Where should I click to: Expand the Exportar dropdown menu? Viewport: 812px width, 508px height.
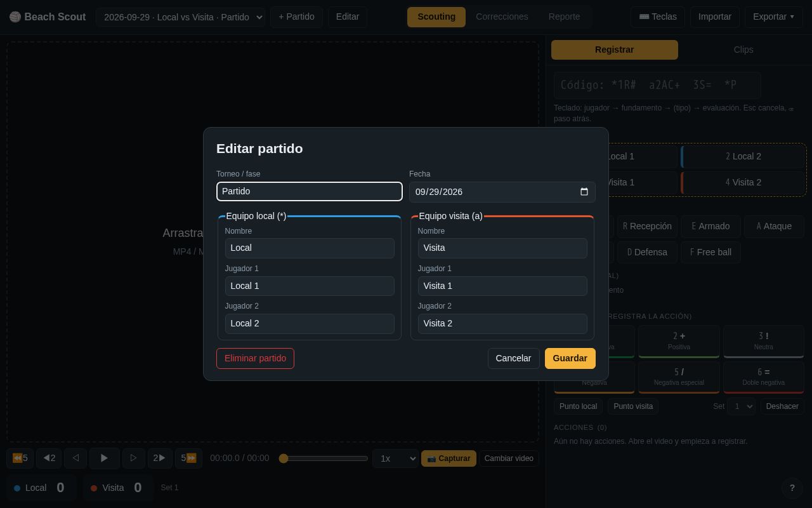[x=773, y=17]
